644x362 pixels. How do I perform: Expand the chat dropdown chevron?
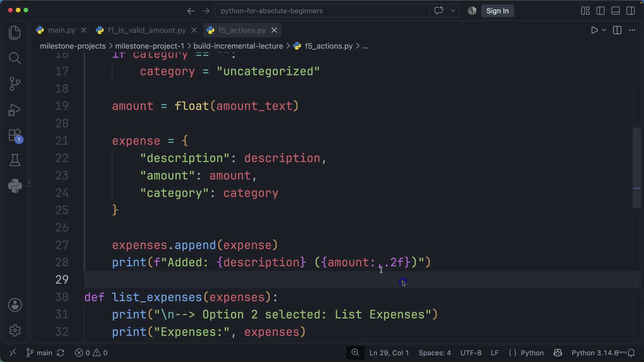[x=453, y=11]
